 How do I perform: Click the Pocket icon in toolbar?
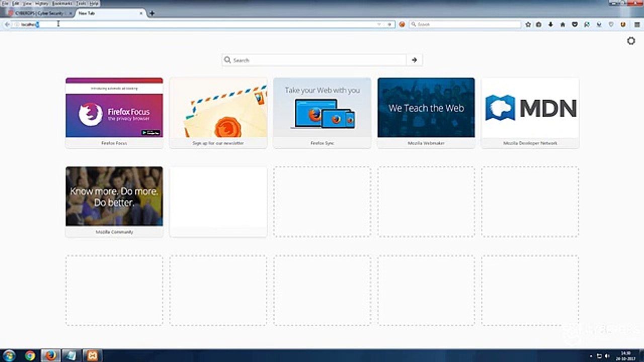click(575, 24)
